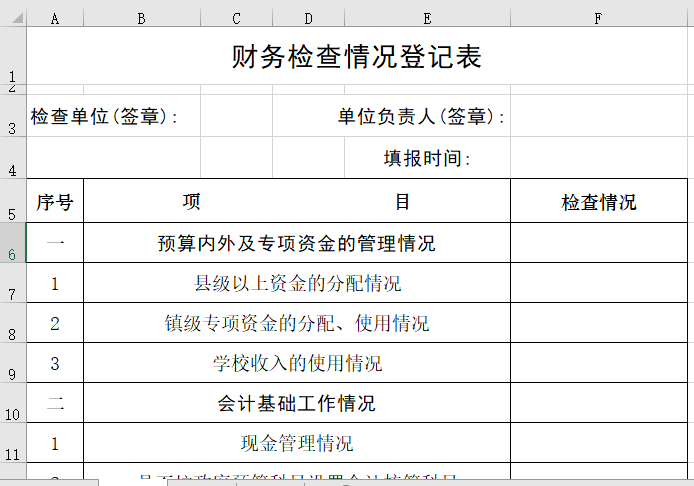Select row 5 header
The height and width of the screenshot is (486, 694).
12,202
